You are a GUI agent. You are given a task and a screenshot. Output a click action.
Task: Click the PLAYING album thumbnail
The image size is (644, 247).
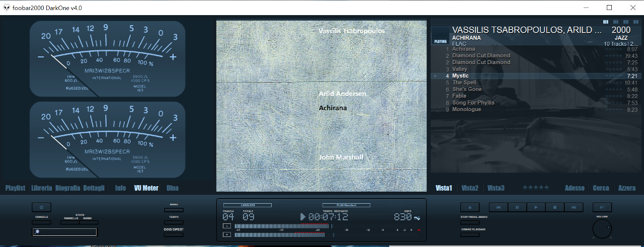(440, 36)
